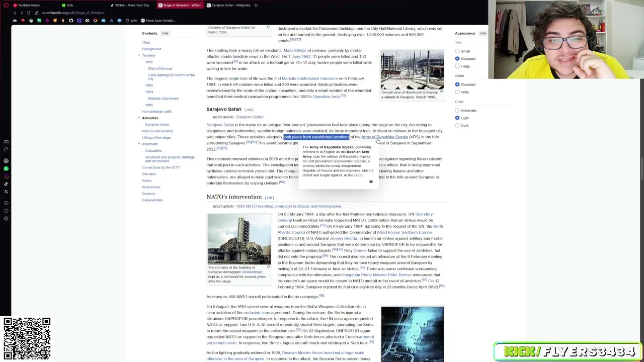The width and height of the screenshot is (644, 362).
Task: Open the WIN bookmark in the bookmarks bar
Action: coord(131,21)
